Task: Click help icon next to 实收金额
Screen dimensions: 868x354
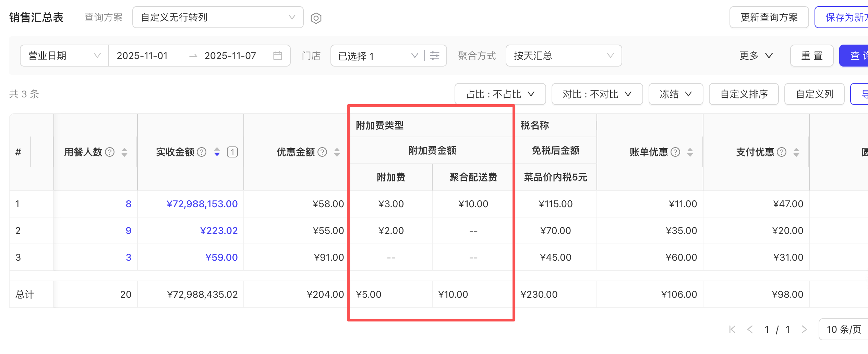Action: 202,152
